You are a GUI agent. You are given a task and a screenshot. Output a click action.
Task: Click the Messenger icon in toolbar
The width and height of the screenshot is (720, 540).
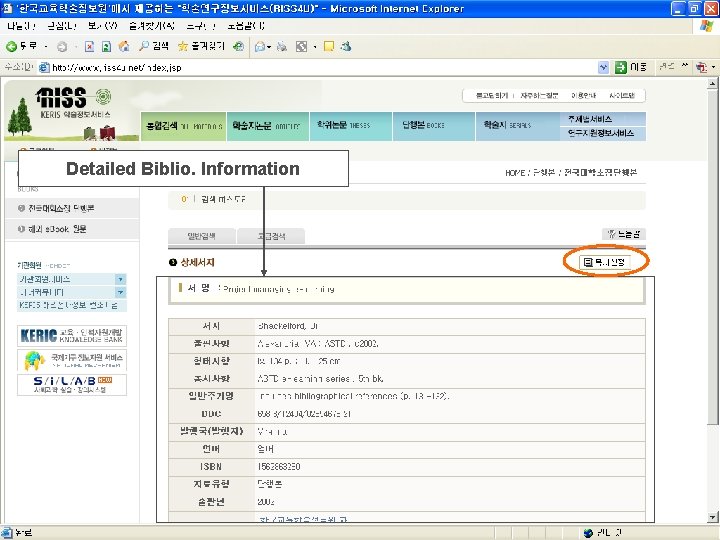(x=346, y=46)
